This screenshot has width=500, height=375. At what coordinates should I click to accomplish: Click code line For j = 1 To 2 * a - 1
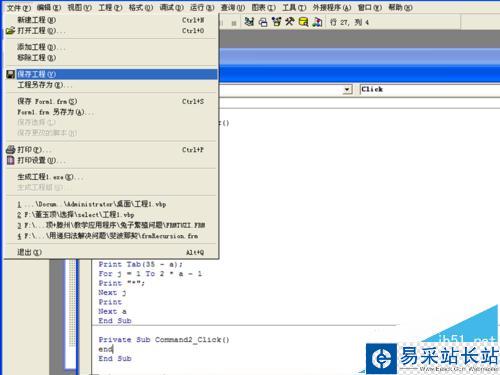pyautogui.click(x=150, y=274)
